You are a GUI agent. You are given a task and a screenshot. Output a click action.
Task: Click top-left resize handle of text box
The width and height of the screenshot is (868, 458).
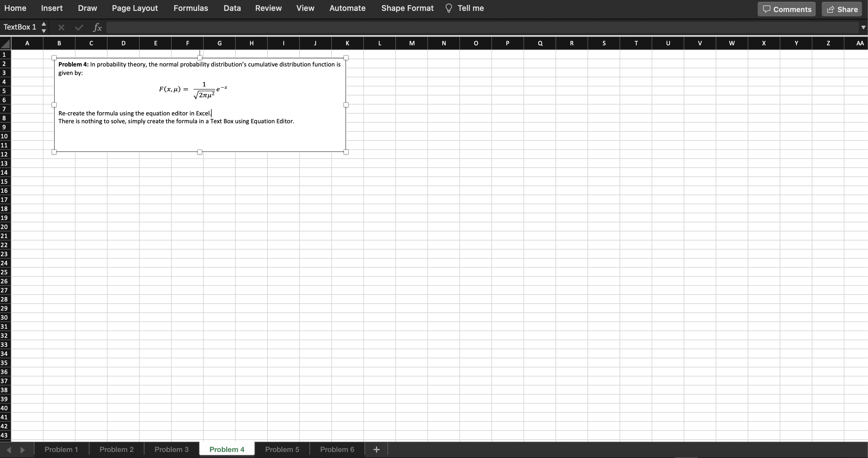pyautogui.click(x=54, y=58)
